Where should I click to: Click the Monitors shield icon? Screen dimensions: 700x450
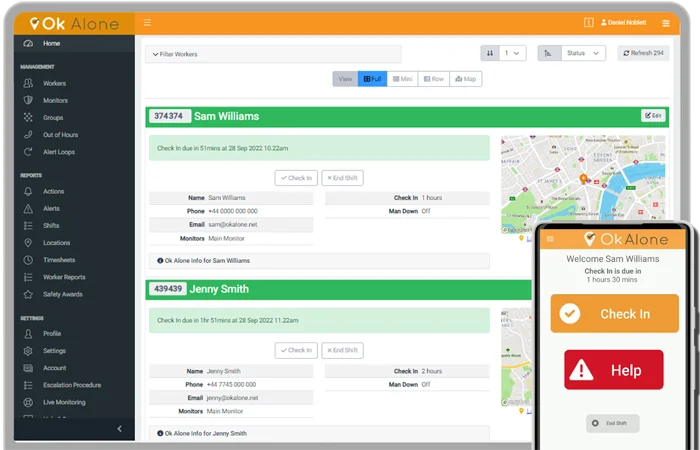[28, 100]
